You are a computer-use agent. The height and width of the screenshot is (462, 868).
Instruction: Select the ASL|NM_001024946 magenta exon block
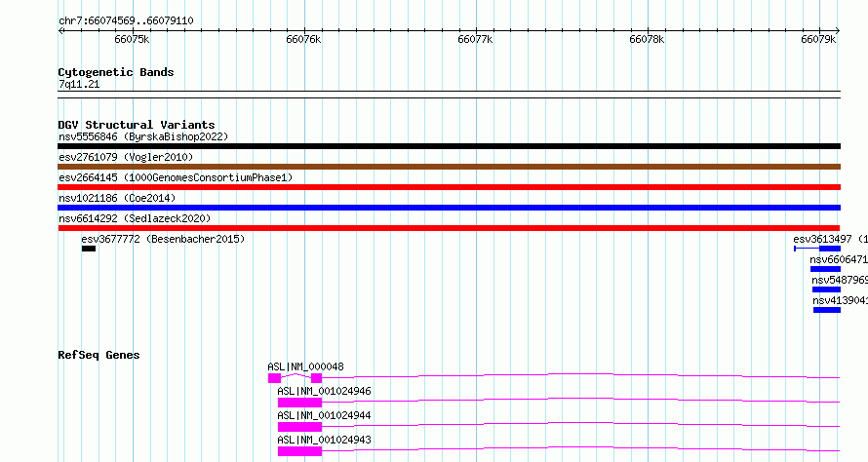[x=299, y=403]
